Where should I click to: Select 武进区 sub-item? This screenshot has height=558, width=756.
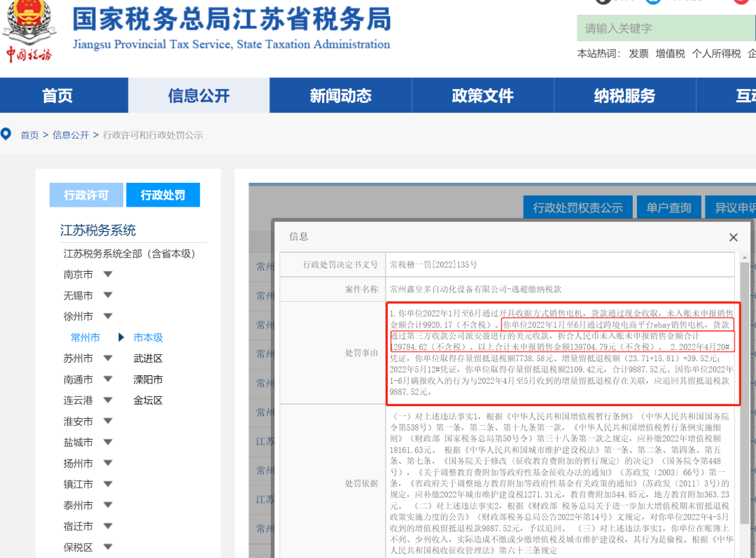coord(148,358)
